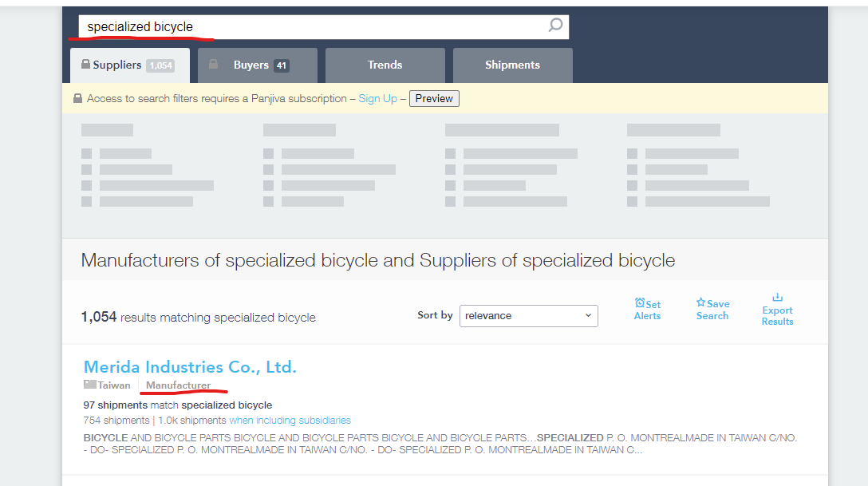Click the 1,054 results matching text
This screenshot has height=486, width=868.
tap(198, 317)
